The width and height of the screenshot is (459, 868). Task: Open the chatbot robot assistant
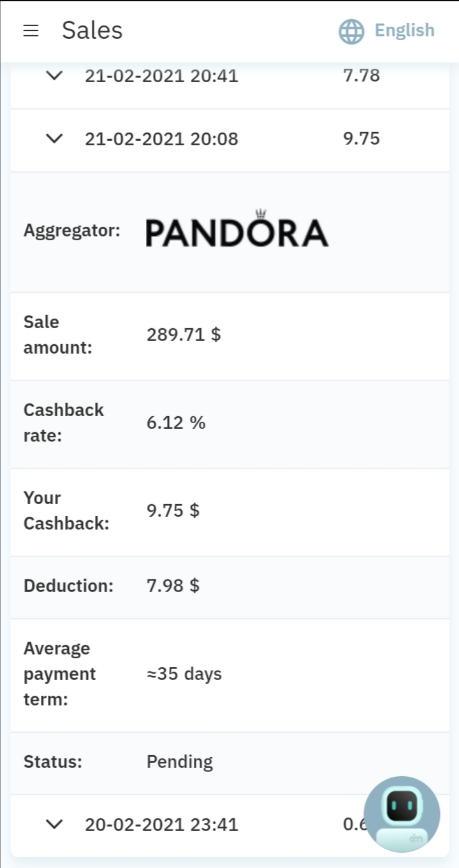[402, 814]
